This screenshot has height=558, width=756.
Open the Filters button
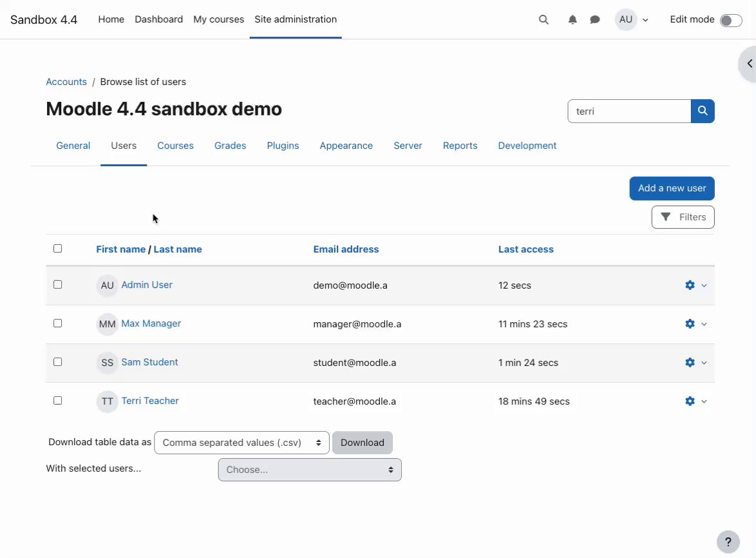[x=683, y=217]
